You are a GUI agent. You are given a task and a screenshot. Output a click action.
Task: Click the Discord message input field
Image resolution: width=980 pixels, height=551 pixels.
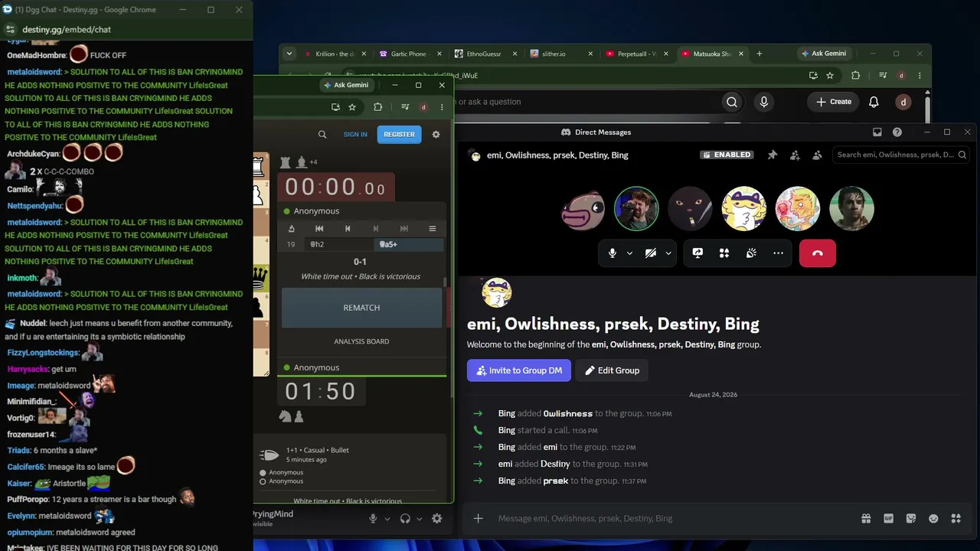click(674, 518)
